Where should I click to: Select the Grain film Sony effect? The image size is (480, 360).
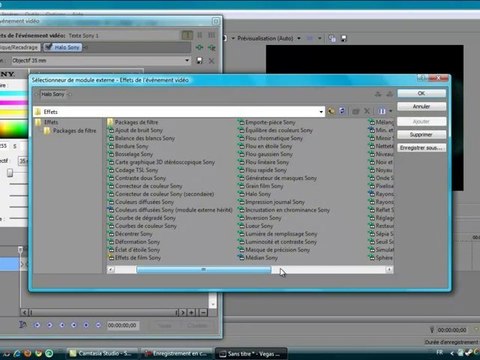click(x=264, y=186)
